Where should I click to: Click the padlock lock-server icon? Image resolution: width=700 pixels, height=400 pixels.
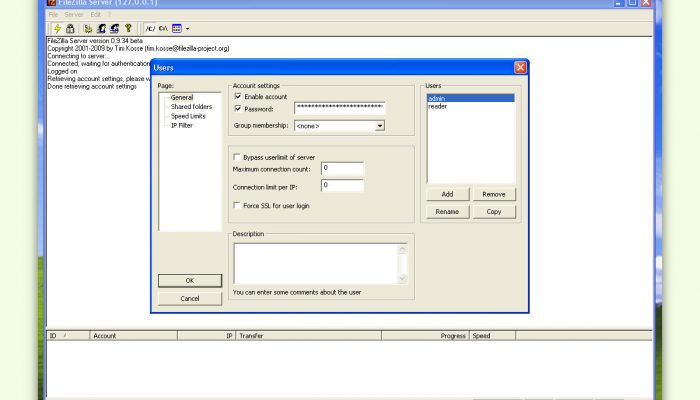[x=70, y=29]
